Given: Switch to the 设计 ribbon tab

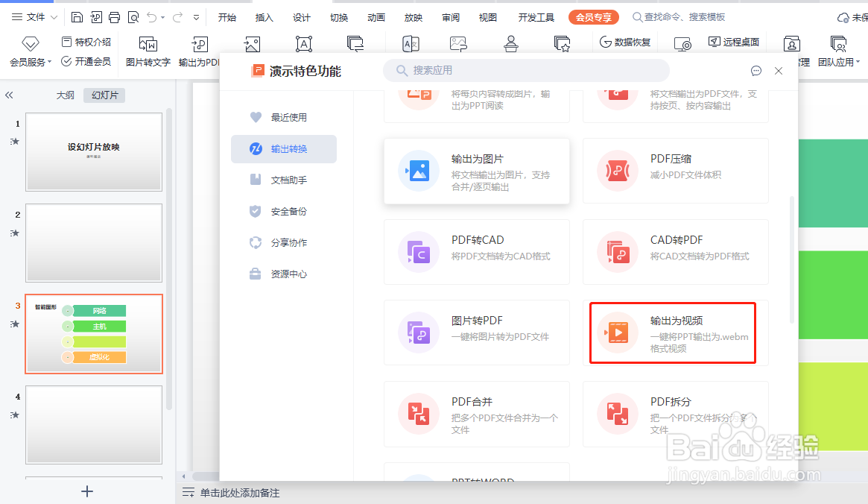Looking at the screenshot, I should point(302,18).
